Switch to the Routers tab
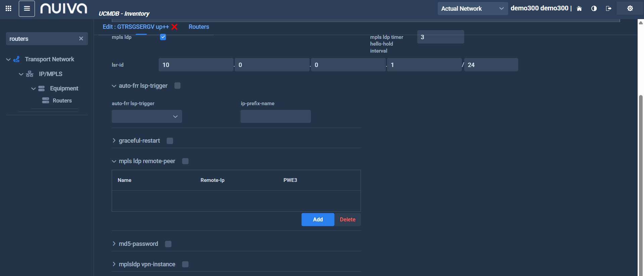This screenshot has height=276, width=644. (x=199, y=27)
